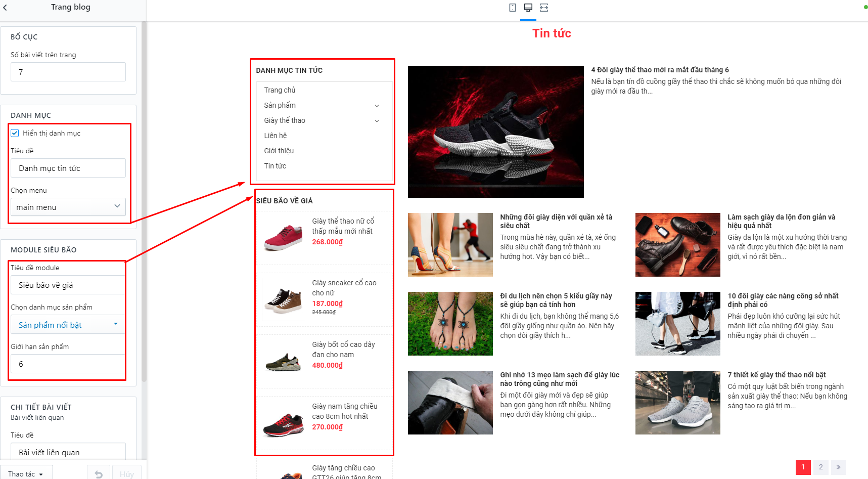
Task: Click the Siêu bão về giá module title field
Action: 68,285
